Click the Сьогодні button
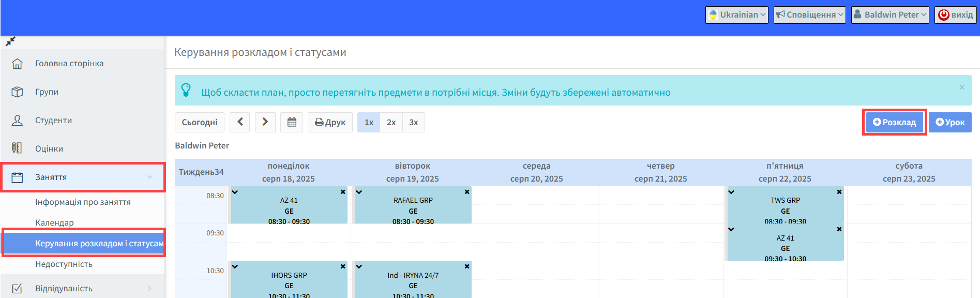This screenshot has width=980, height=298. tap(200, 122)
